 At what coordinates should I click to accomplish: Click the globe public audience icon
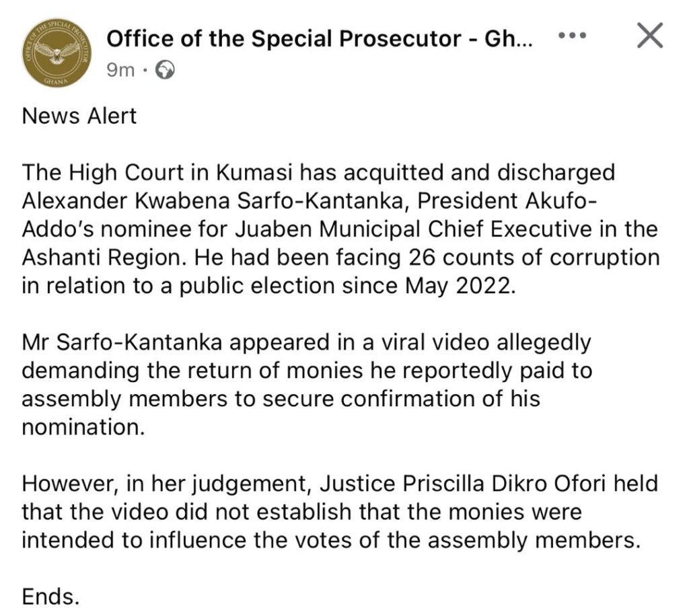pos(166,70)
